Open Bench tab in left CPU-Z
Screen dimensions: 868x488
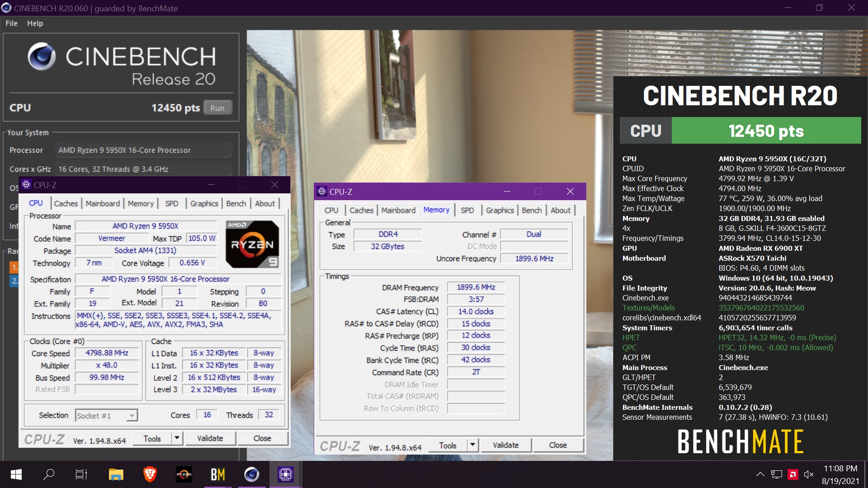(x=236, y=203)
